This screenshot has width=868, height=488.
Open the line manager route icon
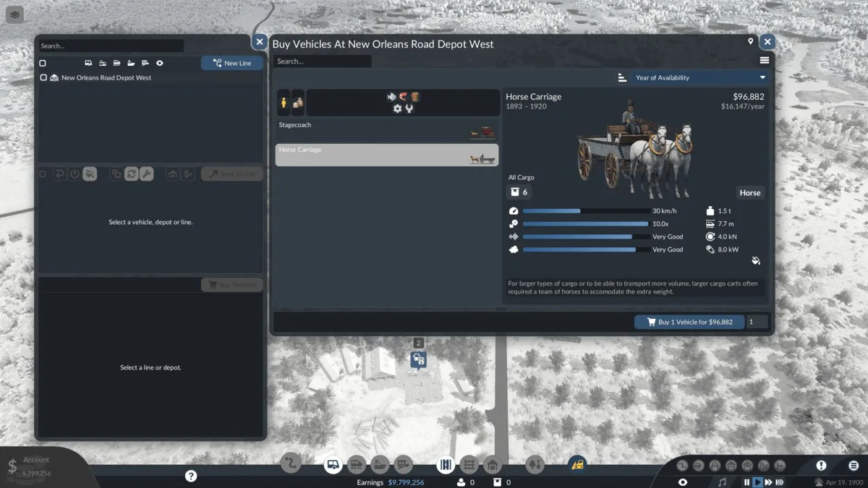(x=291, y=463)
